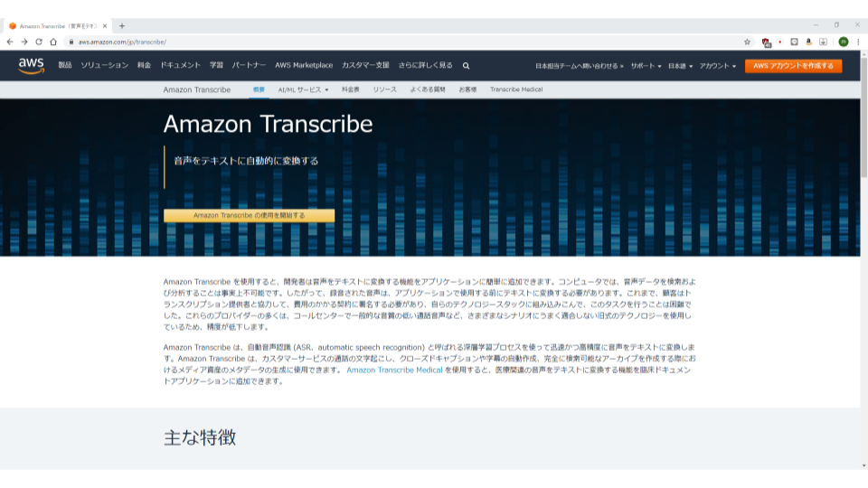This screenshot has height=488, width=868.
Task: Click the AWS logo
Action: pos(31,66)
